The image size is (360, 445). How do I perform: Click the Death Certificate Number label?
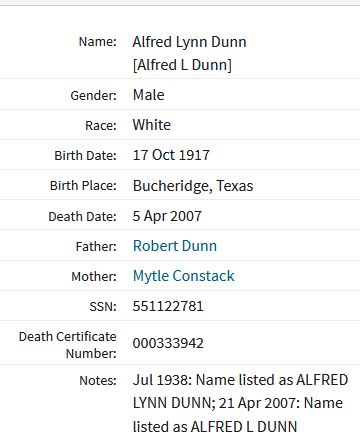[x=68, y=345]
